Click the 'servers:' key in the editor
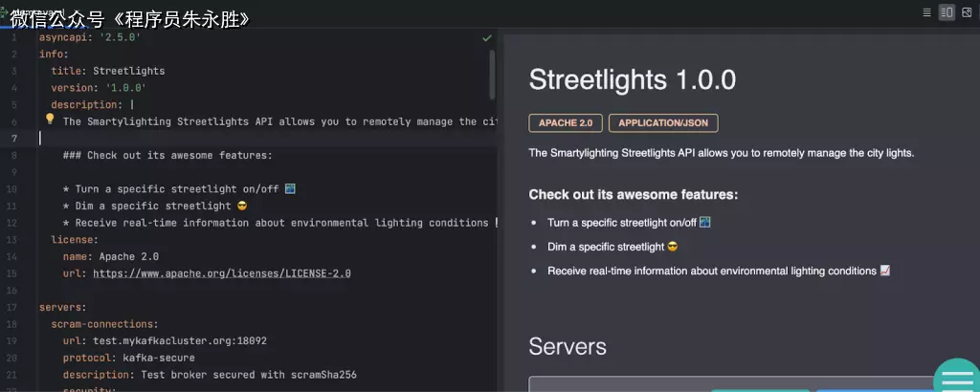The height and width of the screenshot is (392, 980). pyautogui.click(x=62, y=307)
